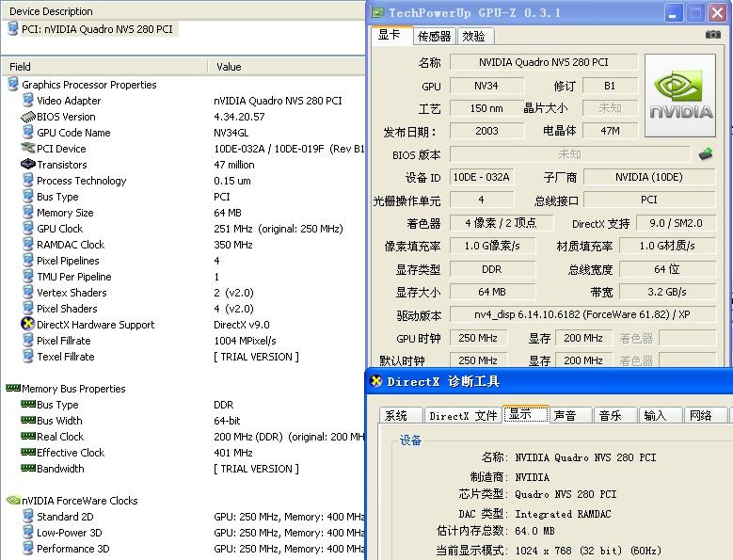Click the value 47 million
Image resolution: width=733 pixels, height=560 pixels.
[x=234, y=165]
